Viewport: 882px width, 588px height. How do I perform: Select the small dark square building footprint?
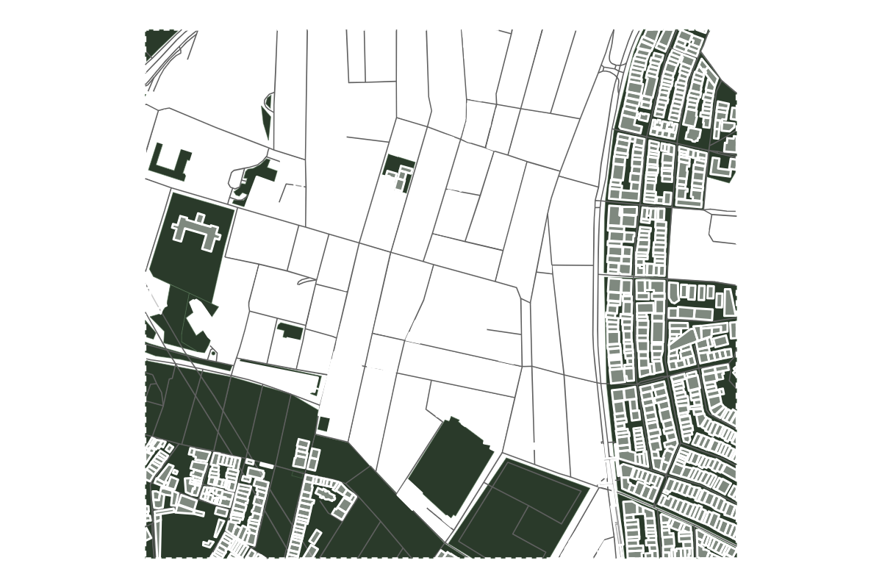pos(323,424)
